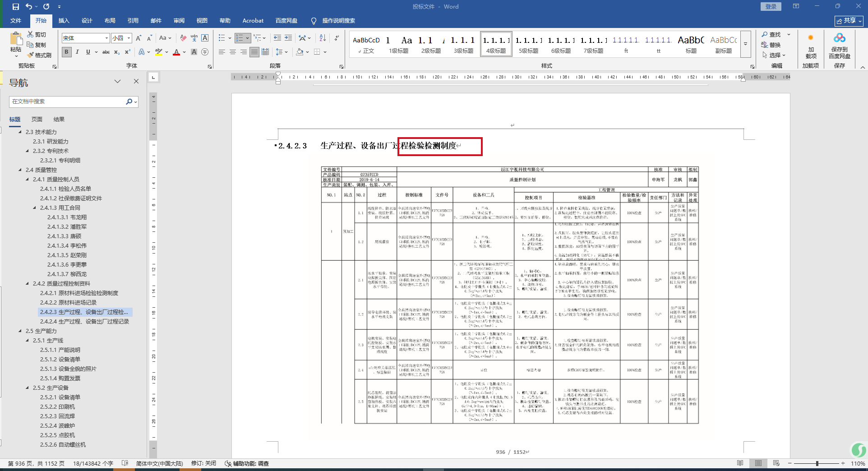This screenshot has width=868, height=471.
Task: Switch to read mode view in status bar
Action: (740, 463)
